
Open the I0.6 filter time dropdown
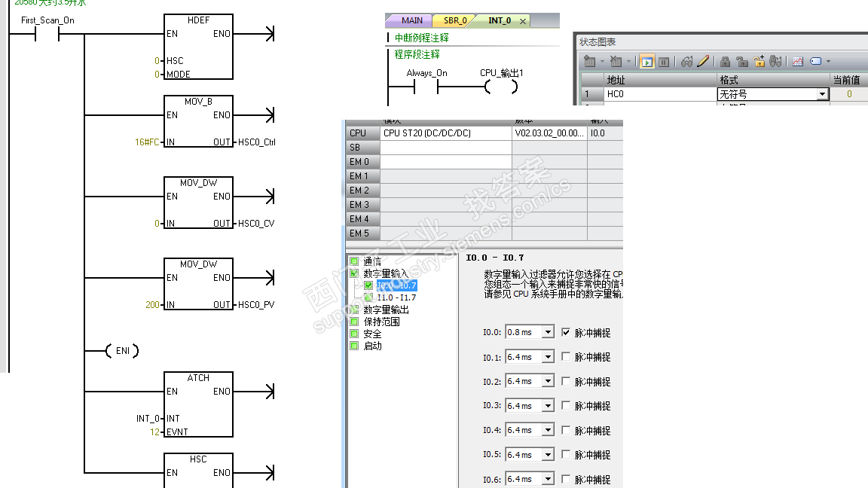point(548,479)
